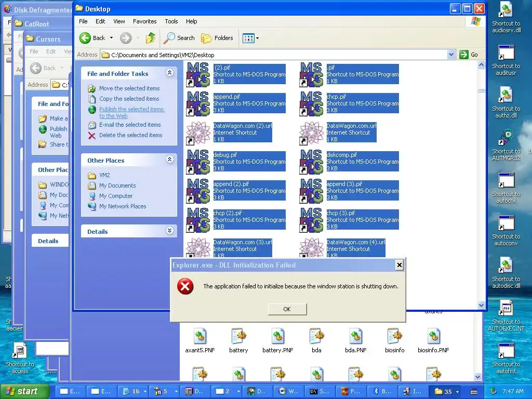This screenshot has width=532, height=399.
Task: Click Move the selected items
Action: [x=129, y=88]
